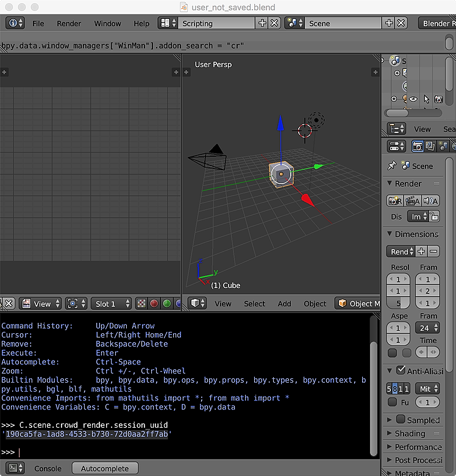Open the 3D viewport Add menu
The width and height of the screenshot is (456, 476).
pos(285,303)
